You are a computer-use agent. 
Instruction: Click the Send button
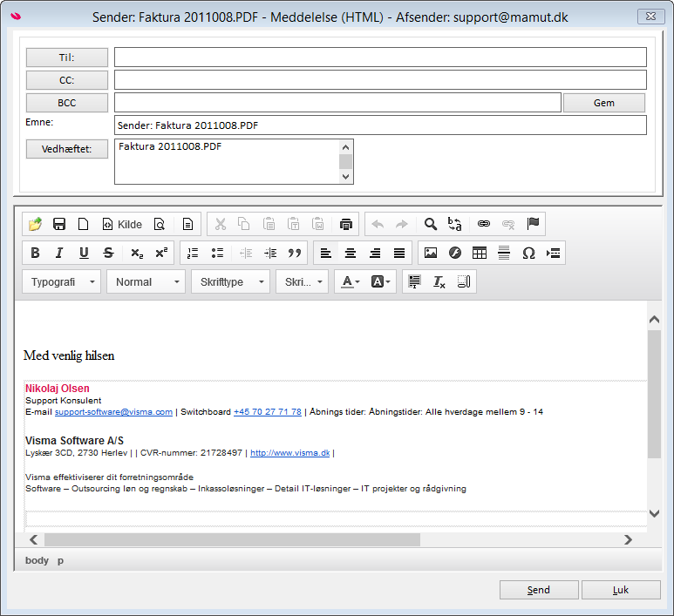[539, 590]
